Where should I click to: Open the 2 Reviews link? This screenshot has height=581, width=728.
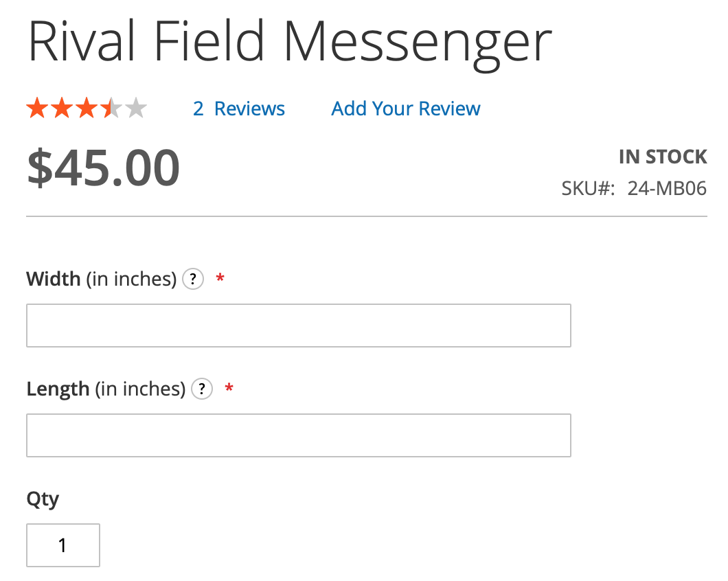(238, 109)
